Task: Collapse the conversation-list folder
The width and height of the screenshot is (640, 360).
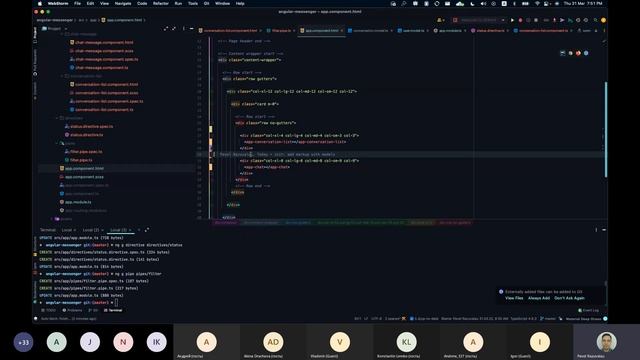Action: [62, 76]
